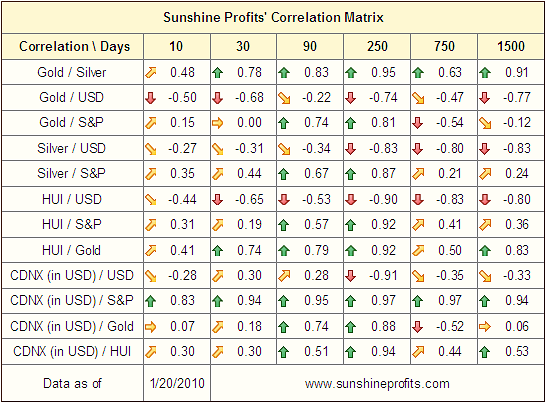Click the green up arrow next to CDNX / HUI 0.53
Screen dimensions: 547x404
coord(485,352)
